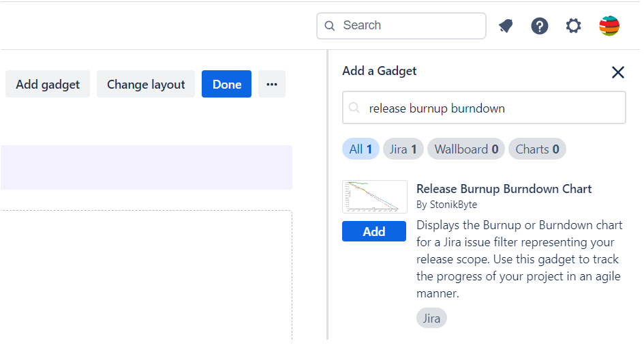Open the more options ellipsis menu
The height and width of the screenshot is (354, 644).
pos(272,84)
